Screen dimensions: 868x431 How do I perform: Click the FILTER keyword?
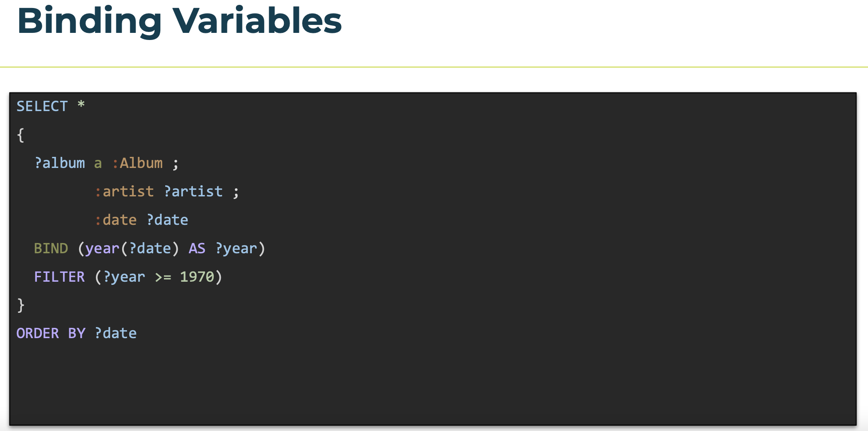60,277
